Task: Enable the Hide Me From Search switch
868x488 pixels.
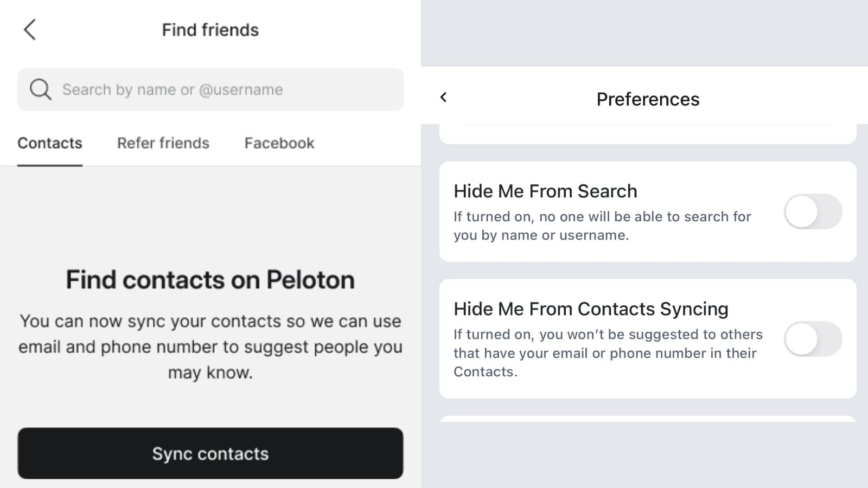Action: tap(812, 211)
